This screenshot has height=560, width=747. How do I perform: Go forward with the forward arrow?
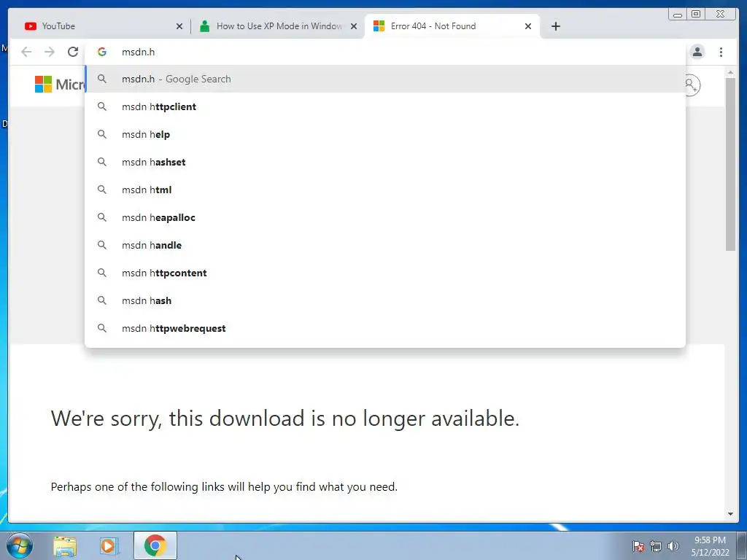click(x=50, y=52)
